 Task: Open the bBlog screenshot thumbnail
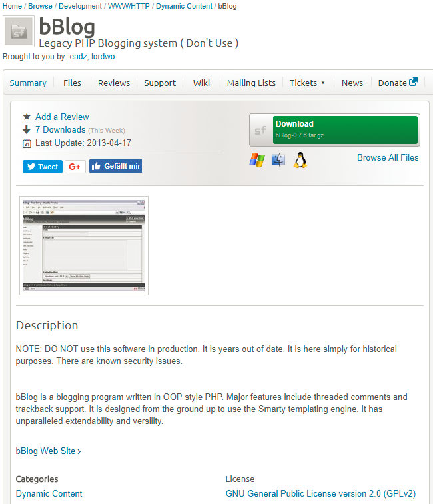[84, 245]
